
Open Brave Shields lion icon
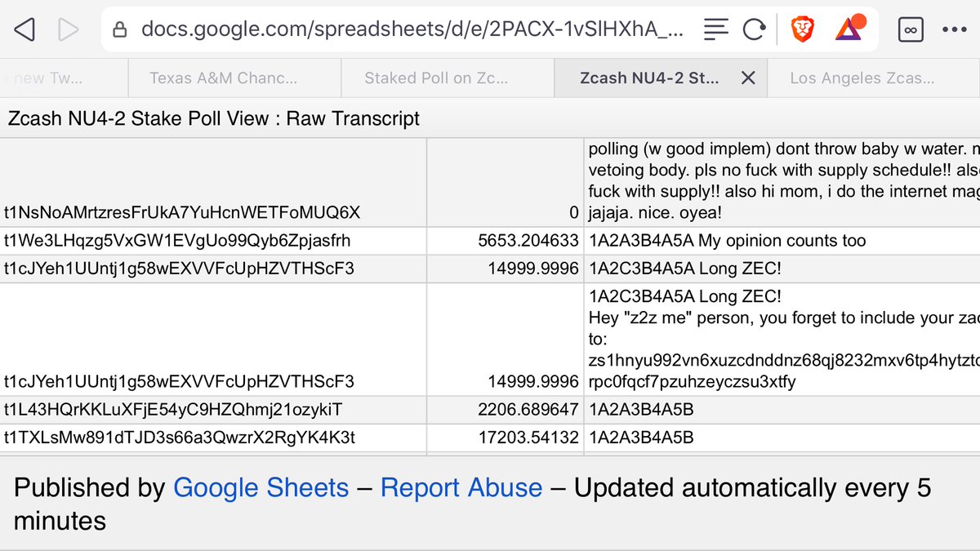(803, 30)
